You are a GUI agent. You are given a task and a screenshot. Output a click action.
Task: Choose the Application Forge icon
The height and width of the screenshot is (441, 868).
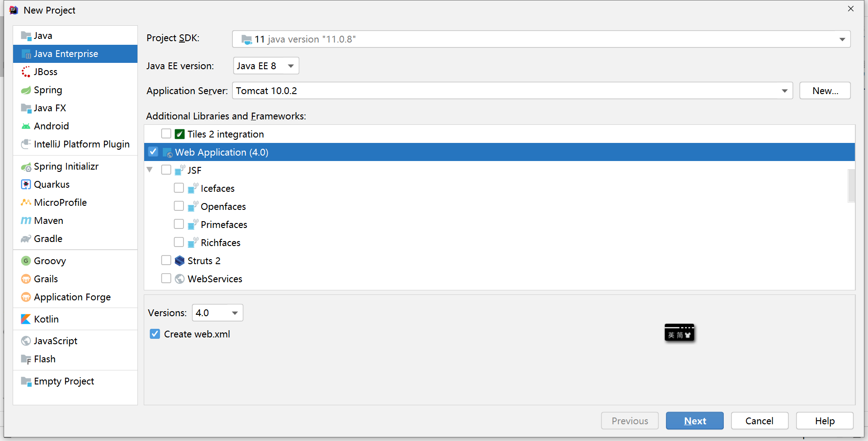26,297
